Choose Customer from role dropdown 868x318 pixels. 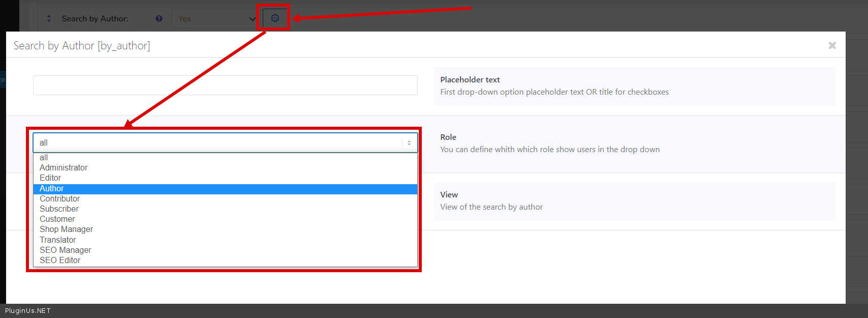57,219
